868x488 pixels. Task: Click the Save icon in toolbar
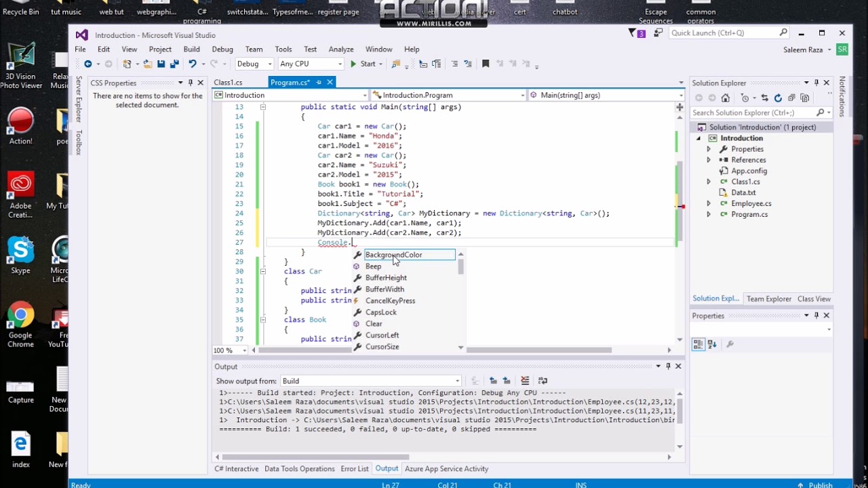(161, 64)
